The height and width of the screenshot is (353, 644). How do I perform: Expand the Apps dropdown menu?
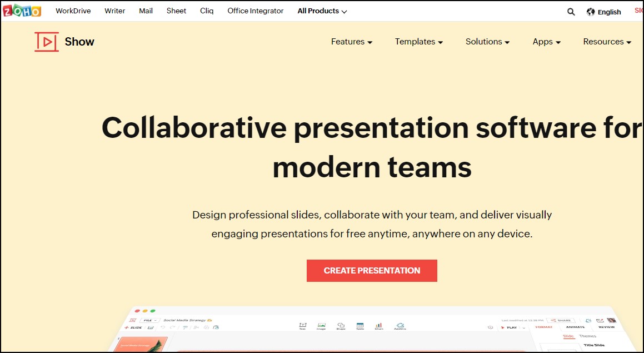tap(547, 42)
